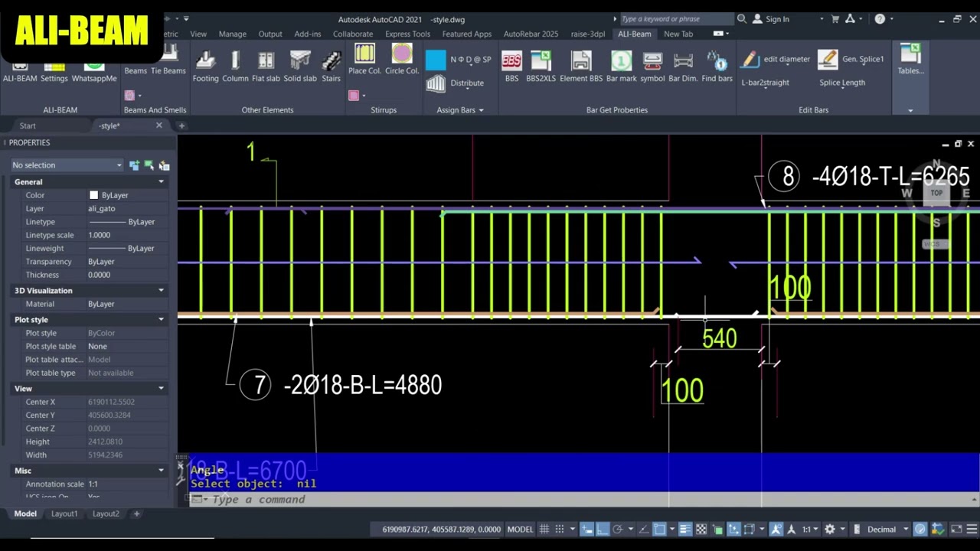Screen dimensions: 980x551
Task: Click the Circle Col. stirrup icon
Action: [402, 54]
